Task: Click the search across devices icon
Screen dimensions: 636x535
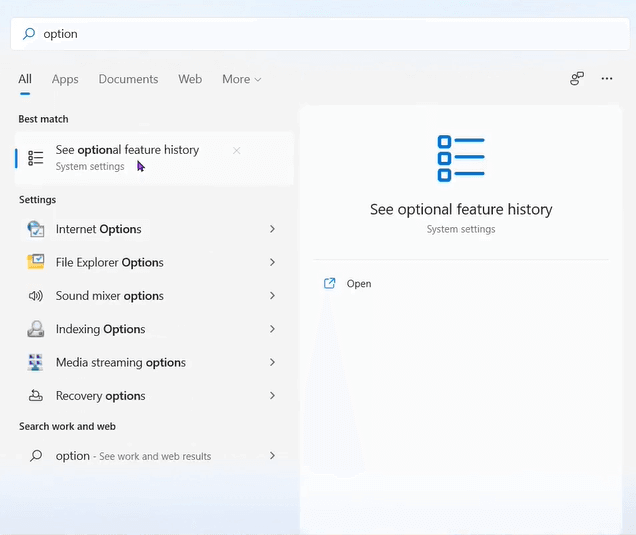Action: click(577, 79)
